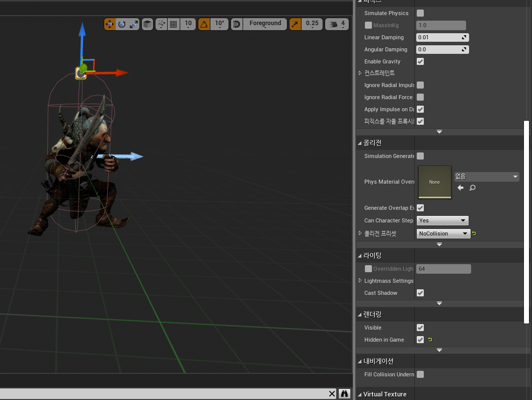The image size is (532, 400).
Task: Toggle world/local coordinate space cube icon
Action: tap(147, 24)
